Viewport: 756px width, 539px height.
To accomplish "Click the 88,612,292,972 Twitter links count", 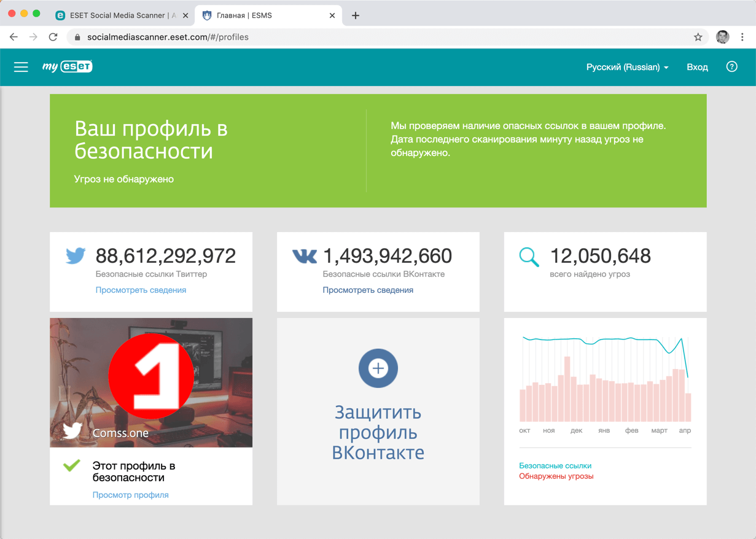I will coord(166,255).
